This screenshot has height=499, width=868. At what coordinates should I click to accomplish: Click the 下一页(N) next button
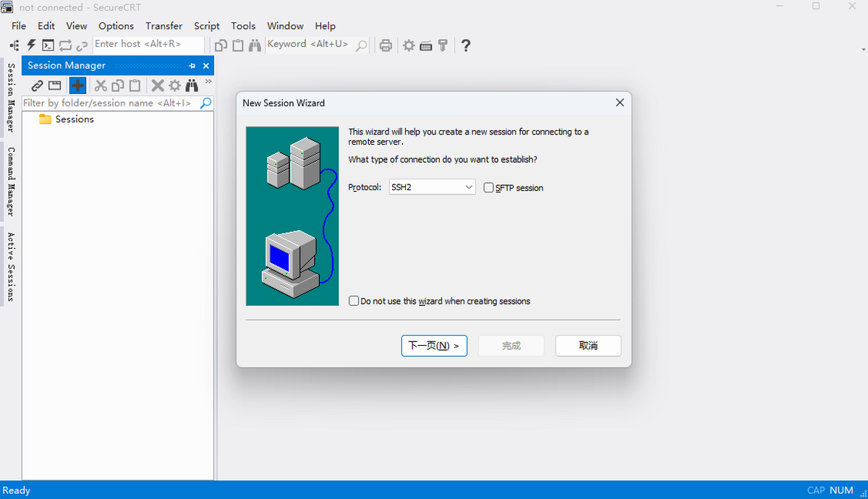pos(434,346)
